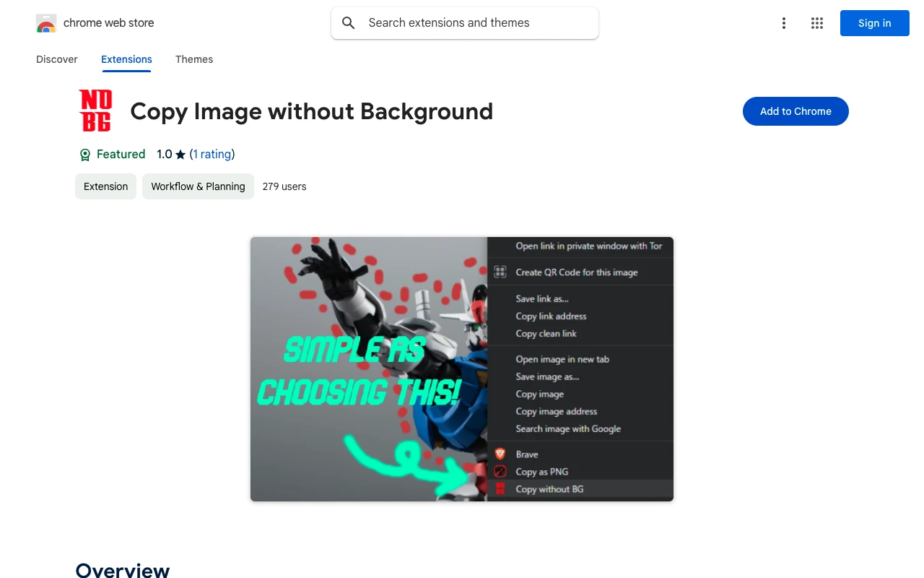
Task: Click the star rating icon
Action: [180, 155]
